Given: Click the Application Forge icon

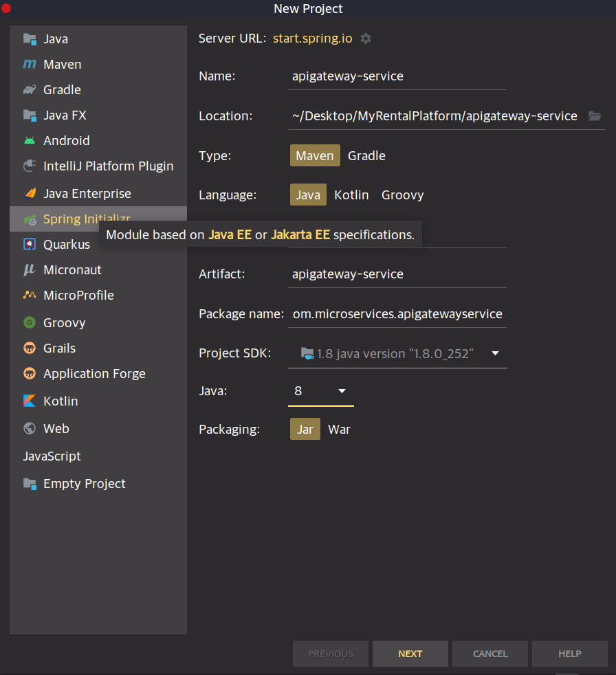Looking at the screenshot, I should pyautogui.click(x=30, y=373).
